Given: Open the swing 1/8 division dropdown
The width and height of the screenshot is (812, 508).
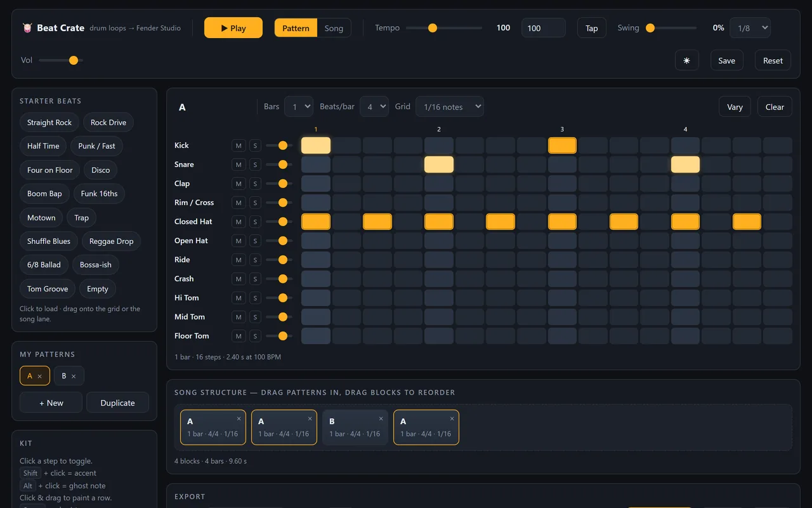Looking at the screenshot, I should point(750,28).
